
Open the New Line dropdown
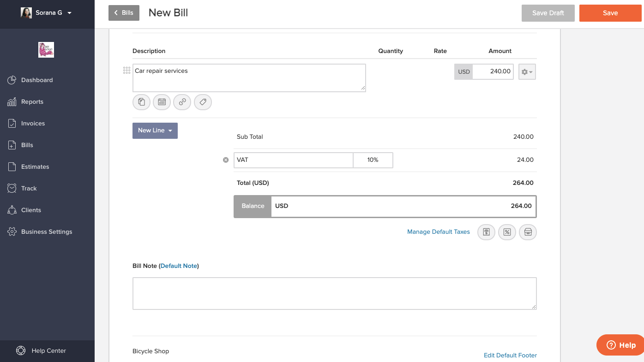pos(155,131)
